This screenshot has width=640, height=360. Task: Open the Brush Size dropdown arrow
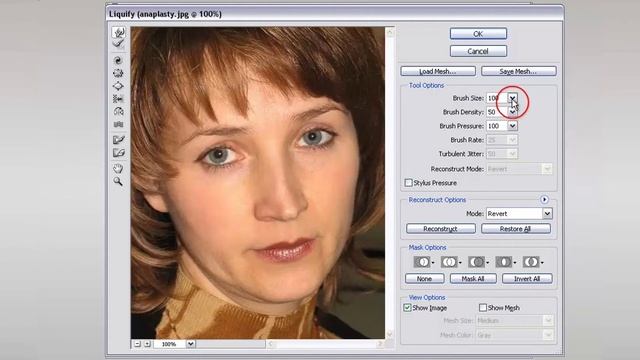point(512,98)
